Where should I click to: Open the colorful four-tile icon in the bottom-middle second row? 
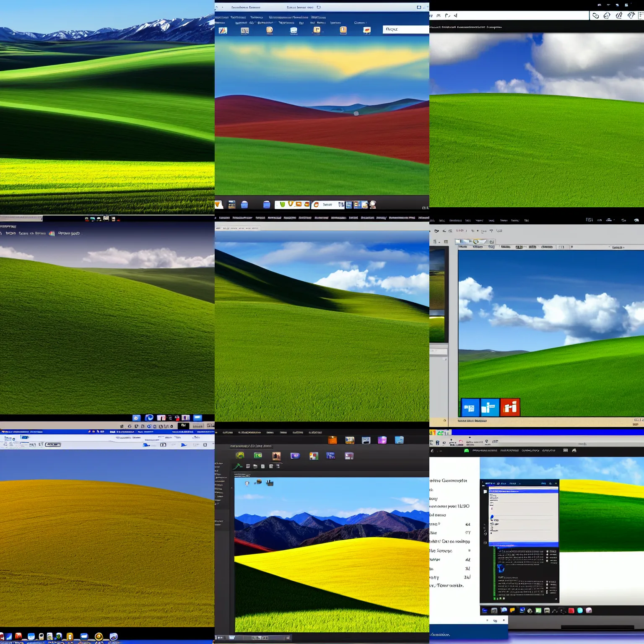pos(314,456)
